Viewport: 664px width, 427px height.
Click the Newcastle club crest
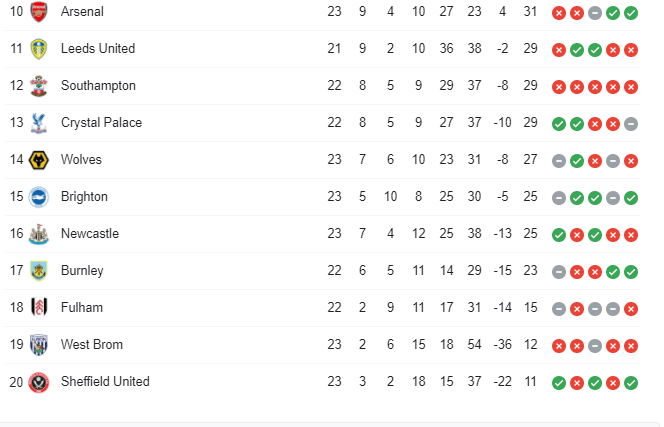pyautogui.click(x=39, y=234)
